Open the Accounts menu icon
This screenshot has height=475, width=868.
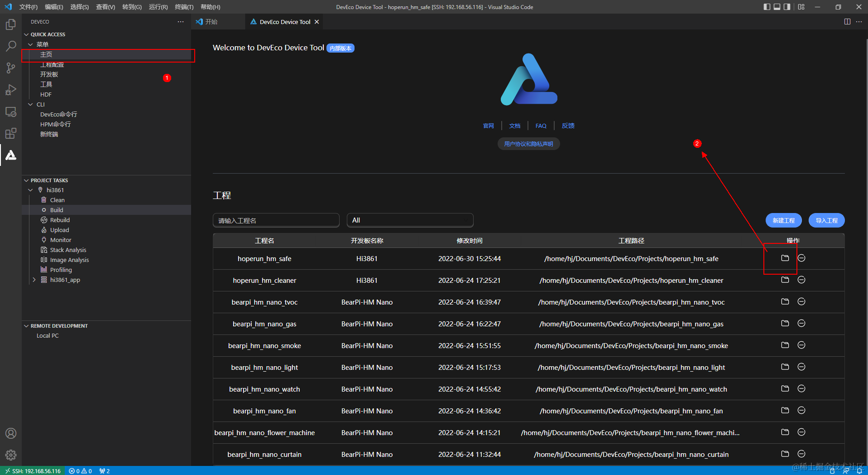[11, 433]
